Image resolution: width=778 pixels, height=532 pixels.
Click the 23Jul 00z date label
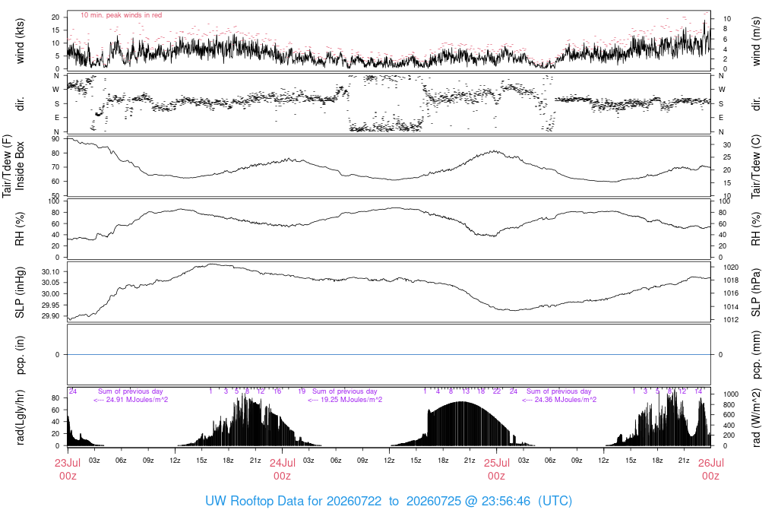coord(68,470)
